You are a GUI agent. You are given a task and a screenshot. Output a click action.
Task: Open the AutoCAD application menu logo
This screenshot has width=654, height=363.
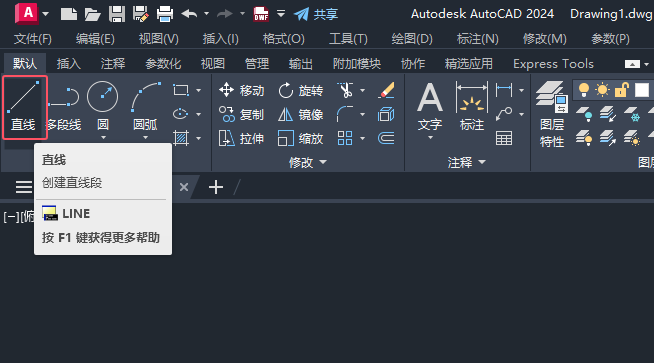pyautogui.click(x=26, y=13)
